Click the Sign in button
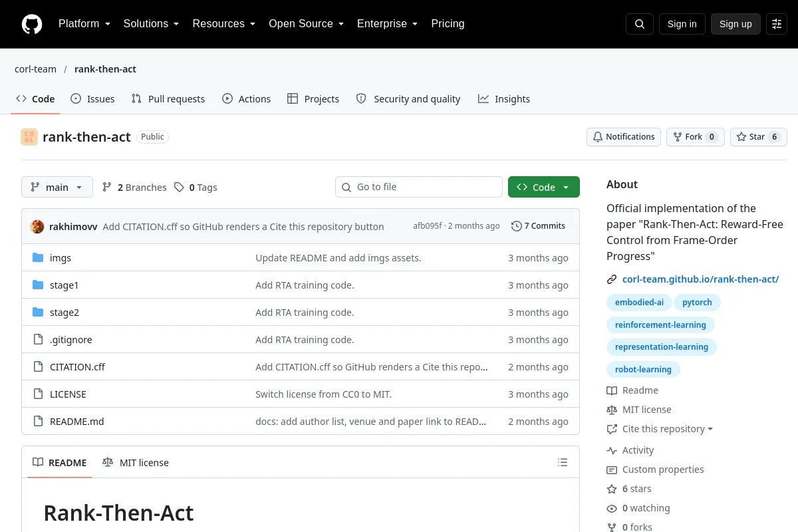 pyautogui.click(x=682, y=24)
